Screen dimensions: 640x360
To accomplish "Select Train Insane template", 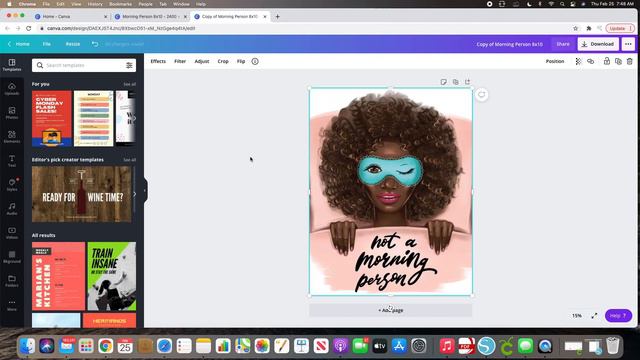I will (x=112, y=276).
